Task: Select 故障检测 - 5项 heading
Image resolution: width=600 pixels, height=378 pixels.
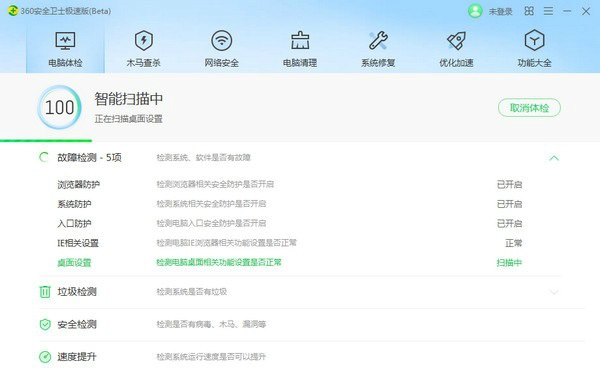Action: click(x=90, y=158)
